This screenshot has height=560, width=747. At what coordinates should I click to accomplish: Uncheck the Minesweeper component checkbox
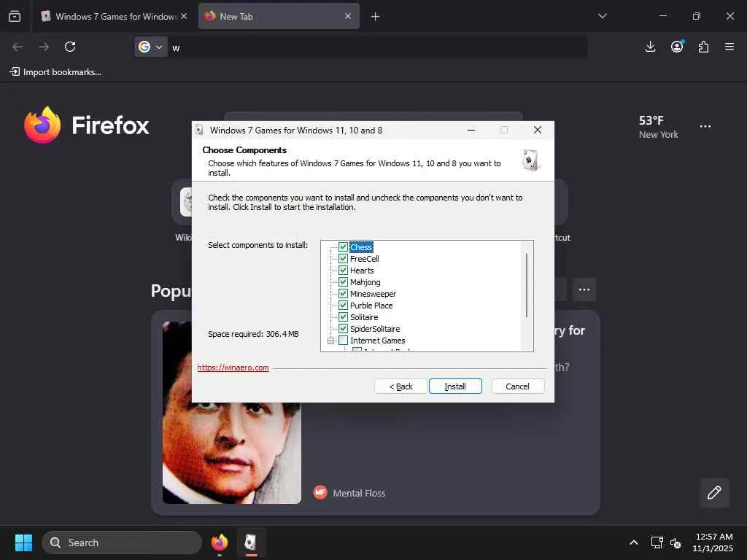click(x=343, y=293)
